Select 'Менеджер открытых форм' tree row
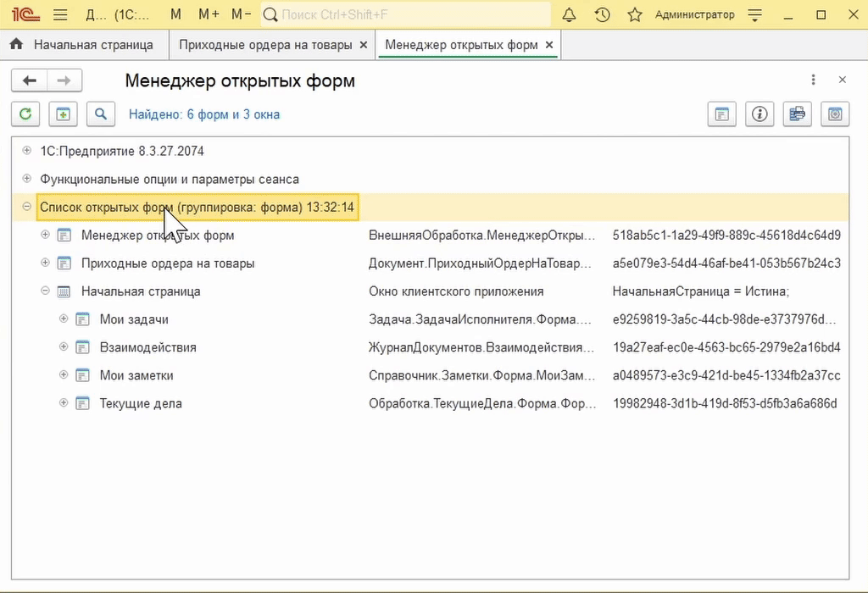Screen dimensions: 868x593 (431, 236)
